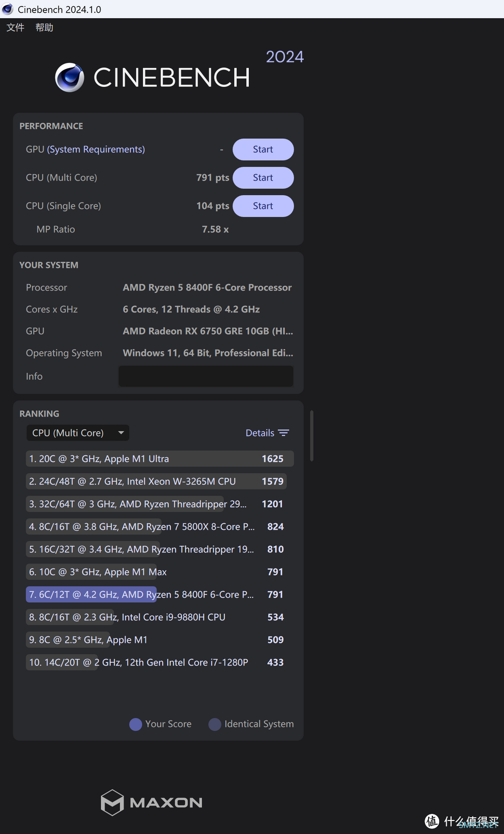
Task: Start the CPU Multi Core test
Action: click(x=263, y=178)
